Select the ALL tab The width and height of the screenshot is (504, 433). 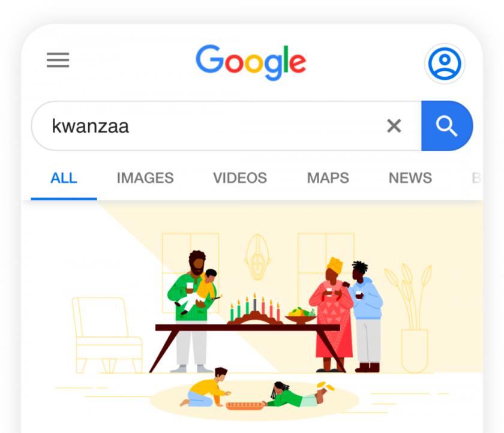(64, 178)
